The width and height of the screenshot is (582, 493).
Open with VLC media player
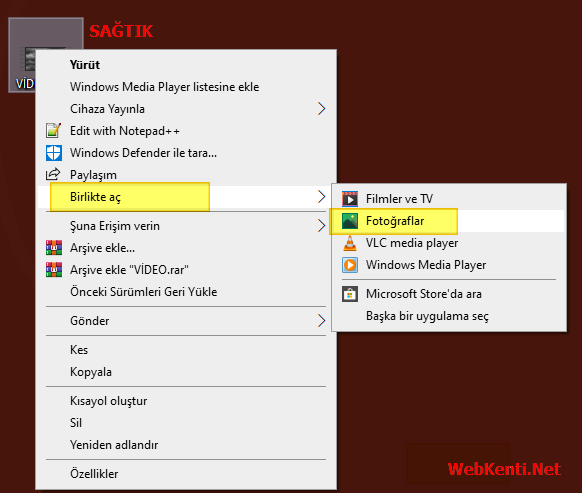[x=449, y=243]
